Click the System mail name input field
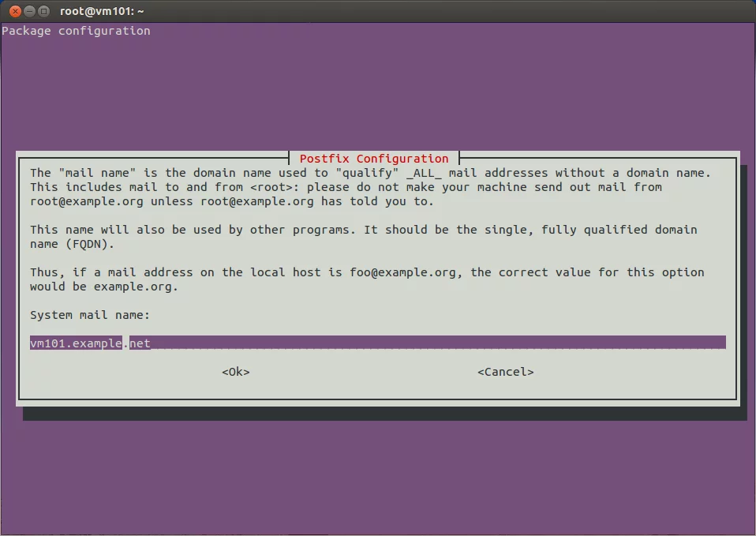756x536 pixels. pyautogui.click(x=377, y=343)
